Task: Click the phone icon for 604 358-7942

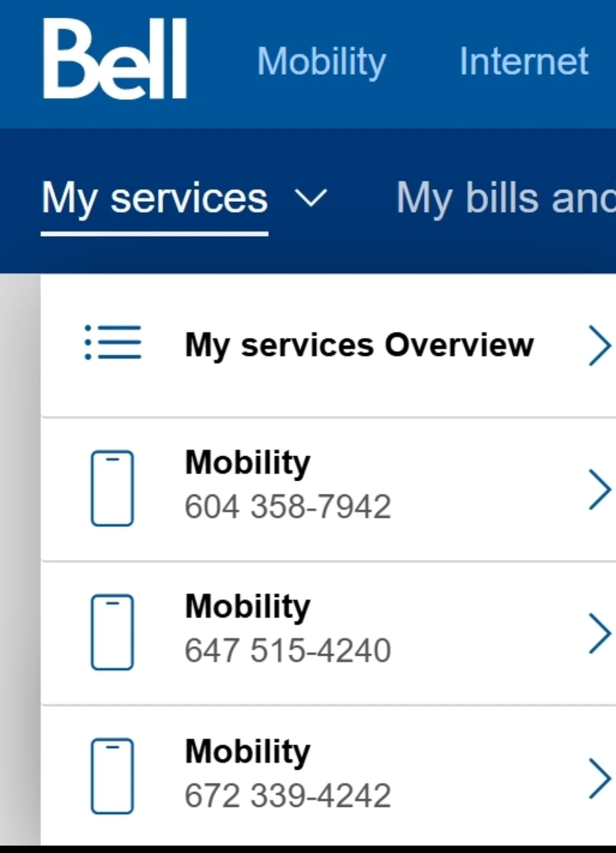Action: click(112, 488)
